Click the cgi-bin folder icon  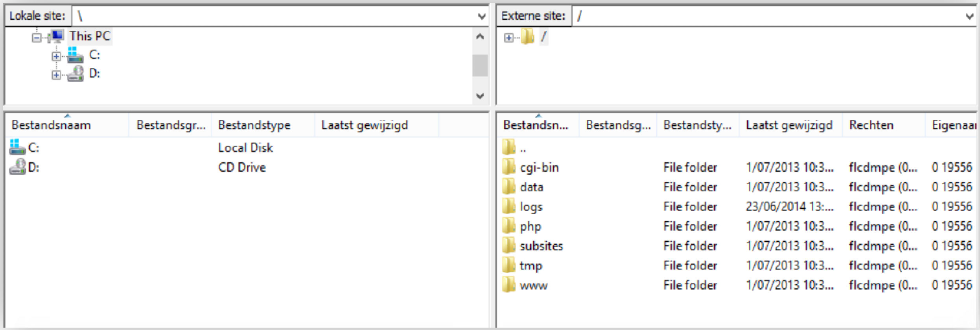coord(508,167)
